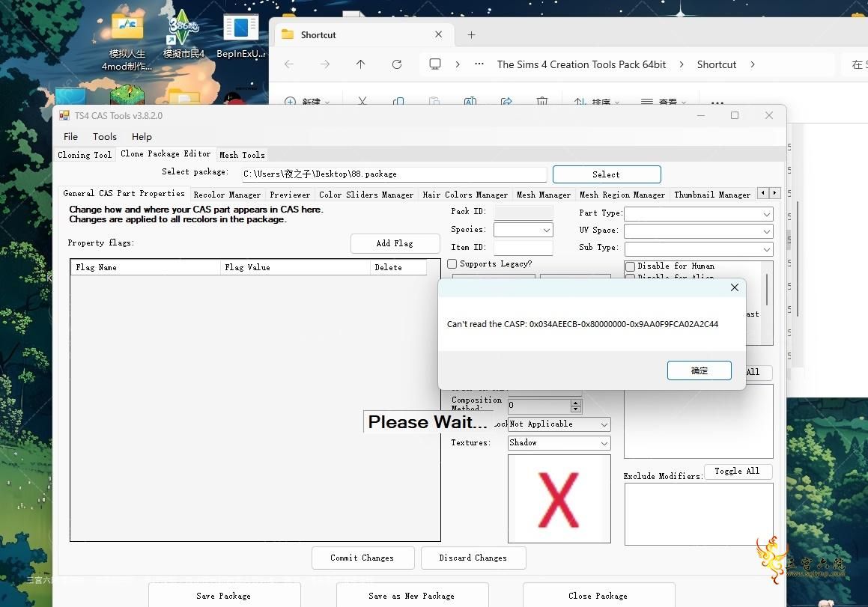Increase the Composition Method value
Viewport: 868px width, 607px height.
coord(576,402)
